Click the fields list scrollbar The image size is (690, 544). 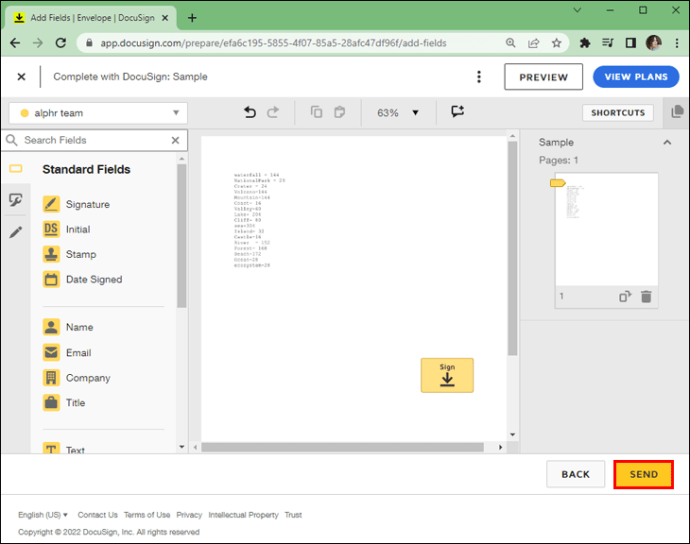(x=182, y=235)
